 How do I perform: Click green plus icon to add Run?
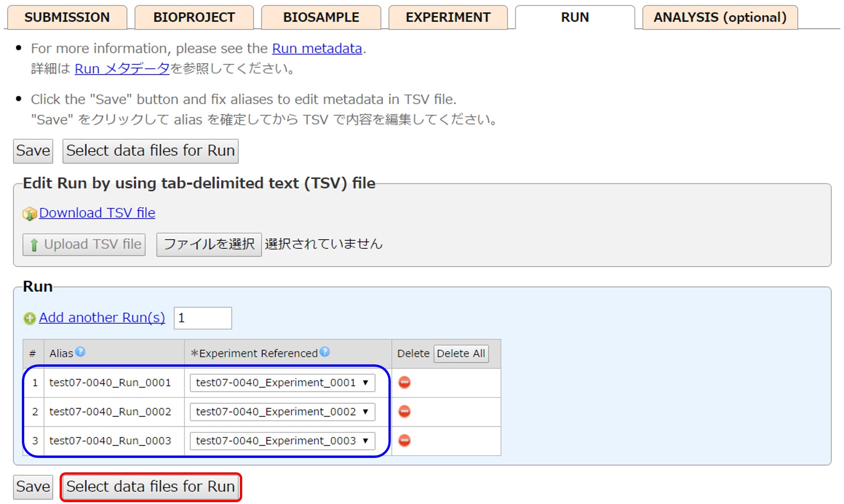click(29, 318)
